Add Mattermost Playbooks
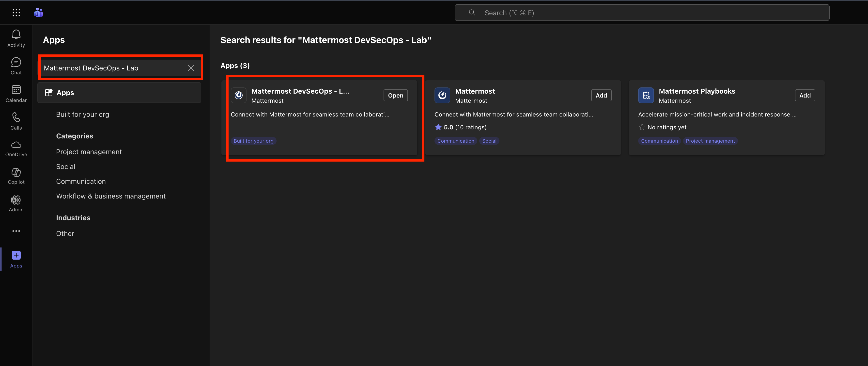 805,95
